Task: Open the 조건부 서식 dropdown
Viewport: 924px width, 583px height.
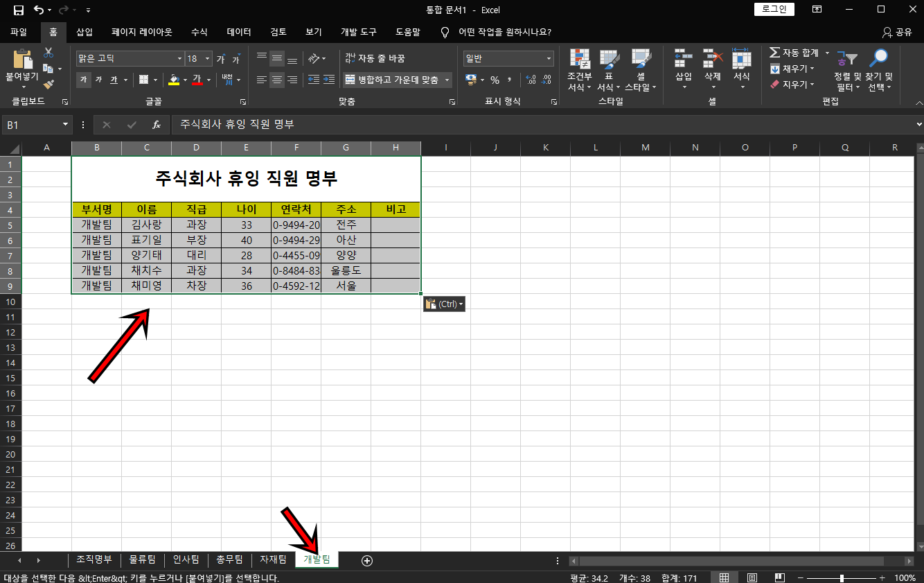Action: pos(580,70)
